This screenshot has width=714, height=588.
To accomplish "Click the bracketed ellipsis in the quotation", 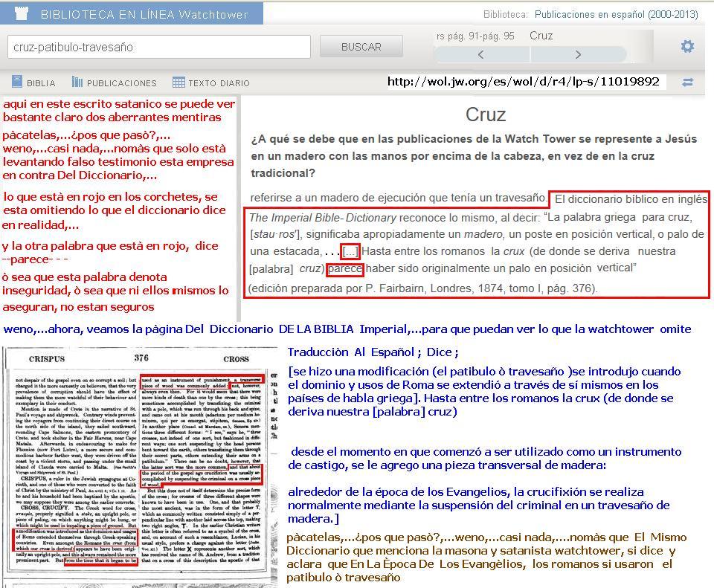I will point(350,251).
